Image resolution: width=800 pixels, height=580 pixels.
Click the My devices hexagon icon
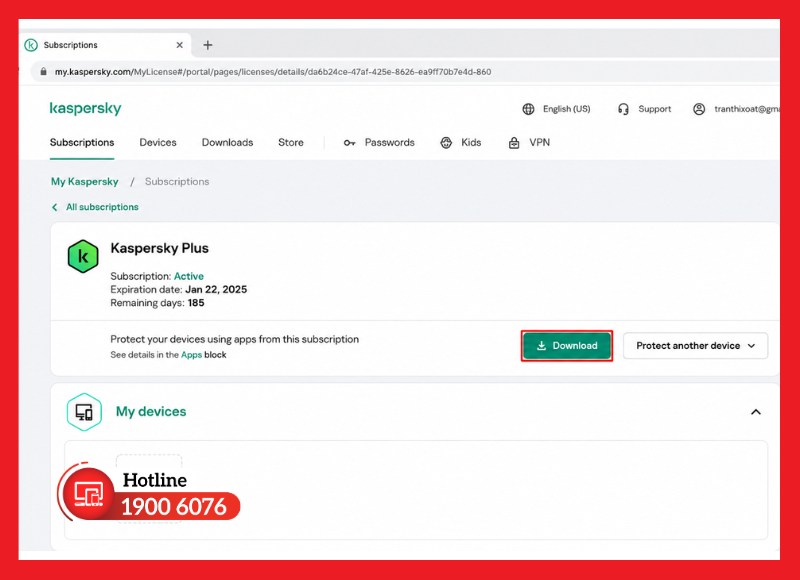point(84,412)
